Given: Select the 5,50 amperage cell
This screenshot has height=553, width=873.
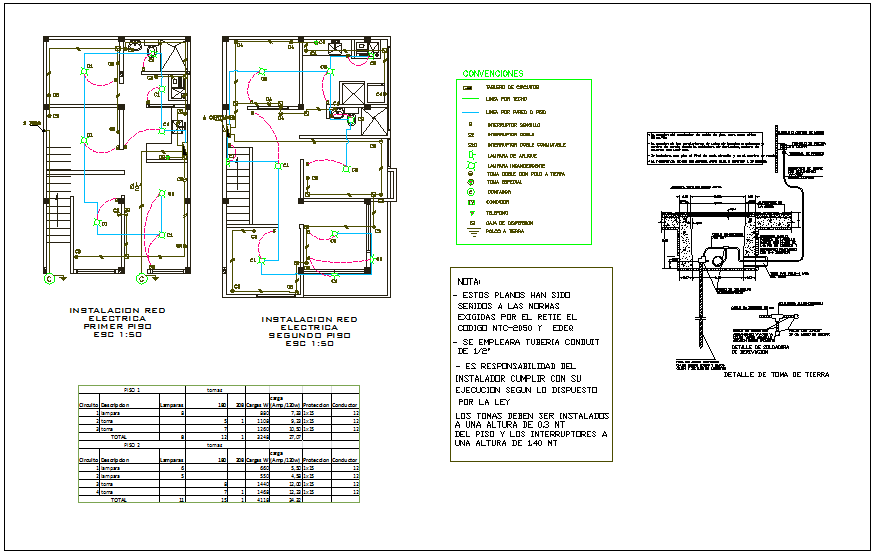Looking at the screenshot, I should click(x=286, y=468).
